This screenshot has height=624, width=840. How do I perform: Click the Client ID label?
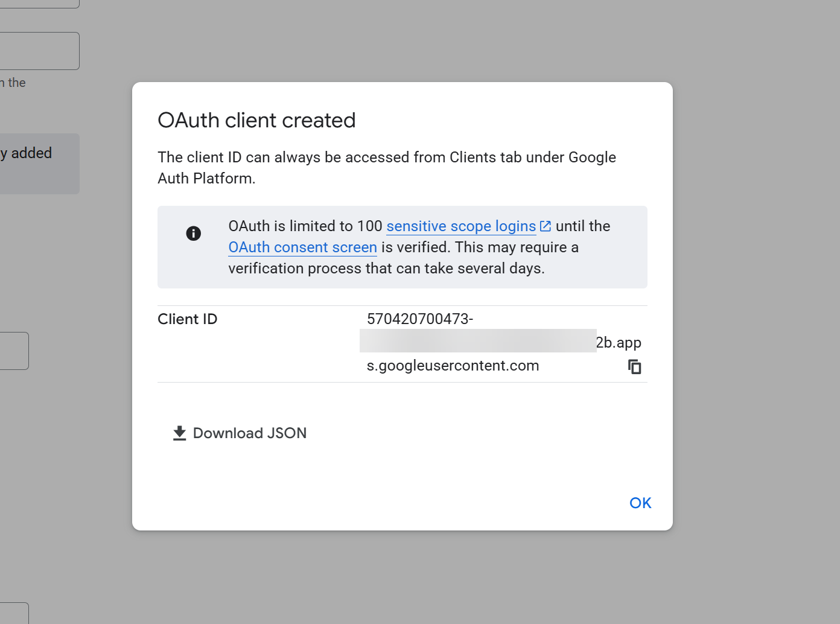pos(187,319)
